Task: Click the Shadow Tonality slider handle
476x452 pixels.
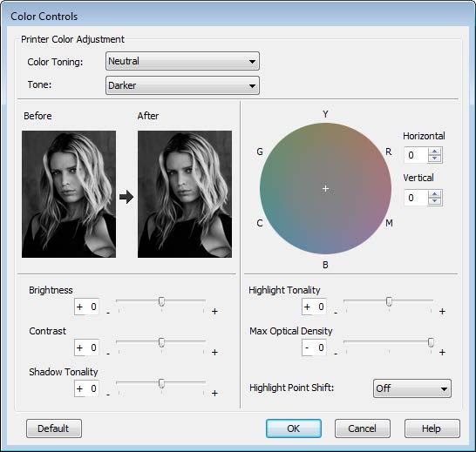Action: click(x=162, y=383)
